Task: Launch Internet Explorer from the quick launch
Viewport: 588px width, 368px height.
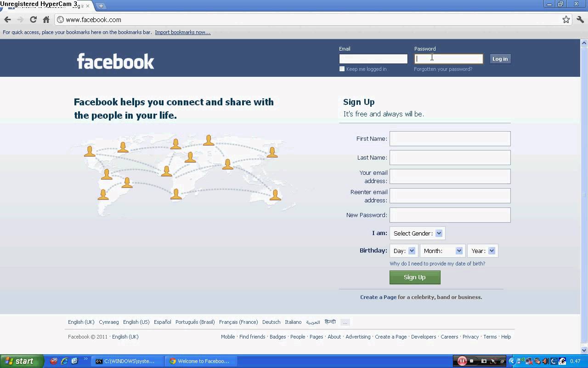Action: [64, 361]
